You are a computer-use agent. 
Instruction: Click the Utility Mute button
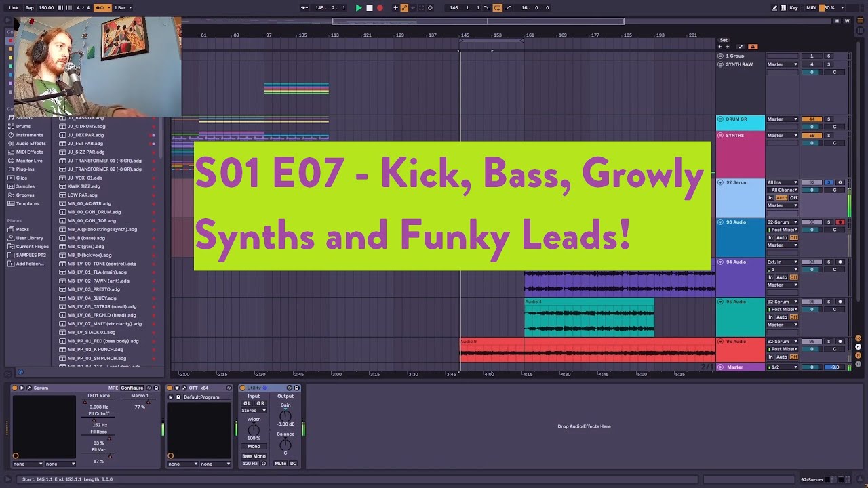[x=280, y=464]
